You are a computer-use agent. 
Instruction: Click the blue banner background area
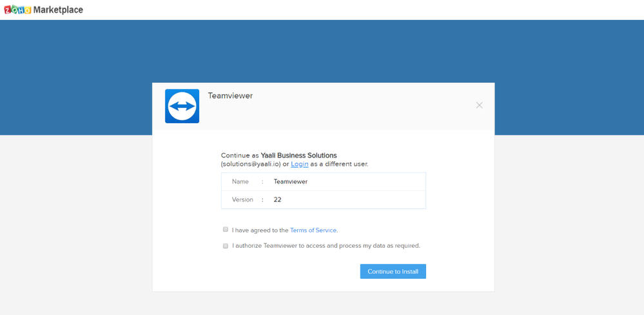click(x=77, y=77)
